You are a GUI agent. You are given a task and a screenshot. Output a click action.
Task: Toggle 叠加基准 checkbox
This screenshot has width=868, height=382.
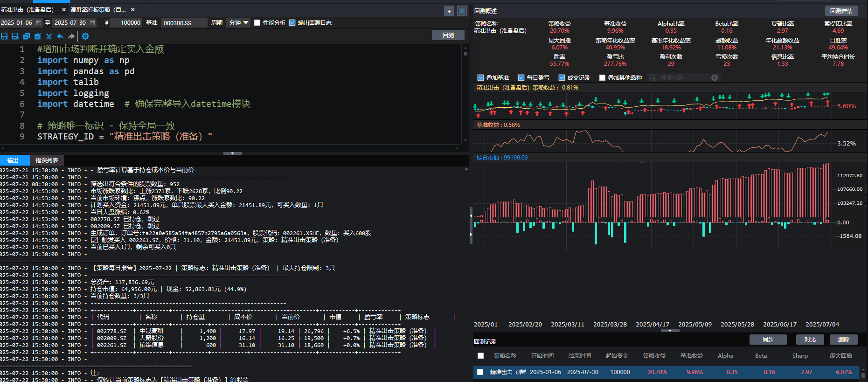pos(480,77)
